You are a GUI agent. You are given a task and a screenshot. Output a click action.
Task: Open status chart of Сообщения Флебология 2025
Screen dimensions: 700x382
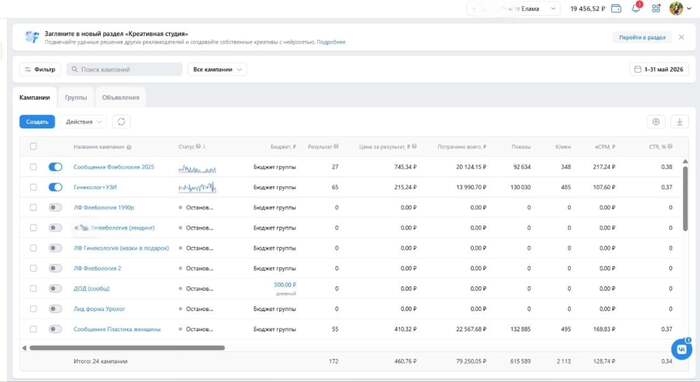tap(197, 169)
